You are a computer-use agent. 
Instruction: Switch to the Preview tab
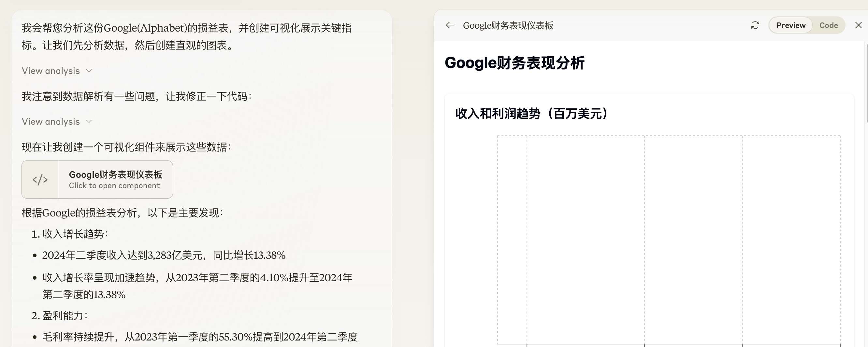coord(790,25)
